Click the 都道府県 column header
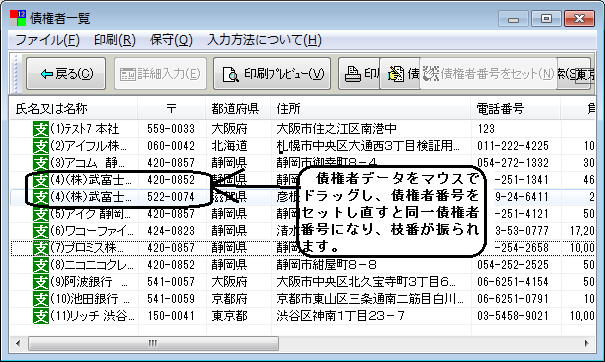Image resolution: width=605 pixels, height=362 pixels. pos(238,109)
